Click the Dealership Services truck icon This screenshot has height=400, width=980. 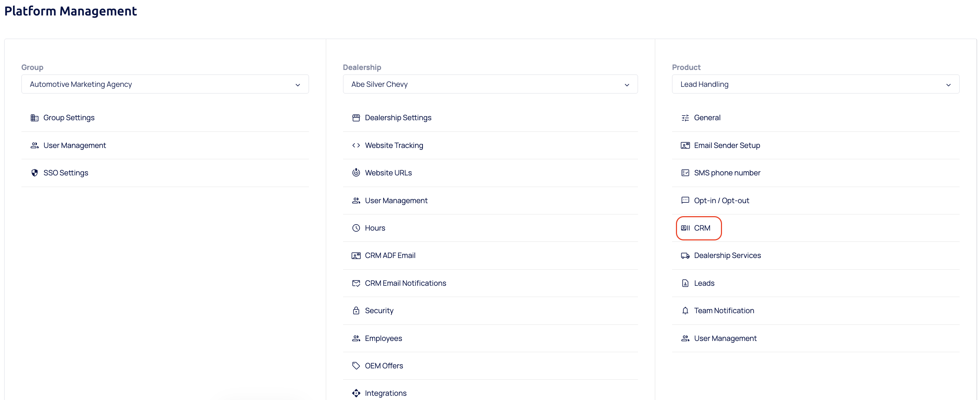tap(685, 256)
